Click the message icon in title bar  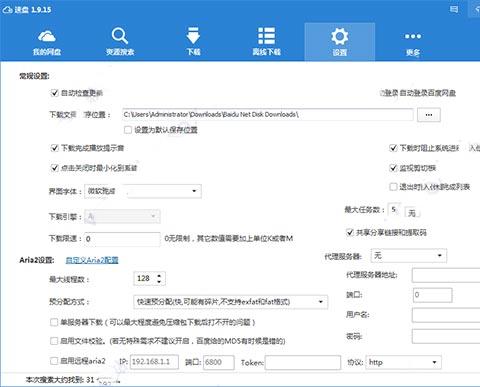click(x=454, y=10)
